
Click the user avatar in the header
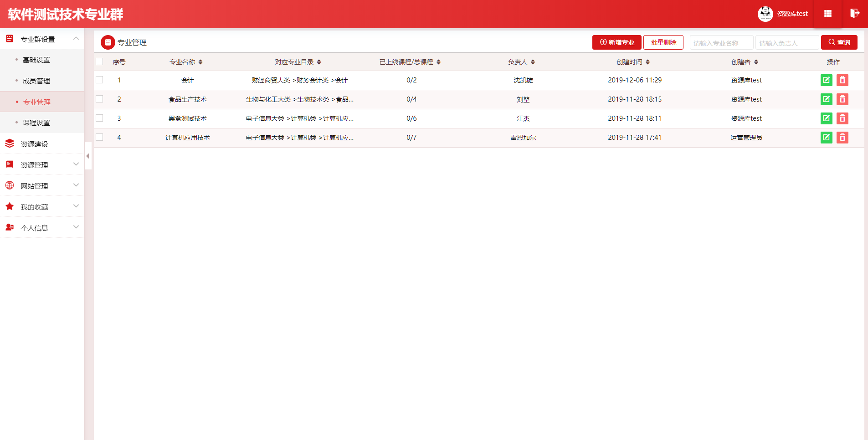point(765,14)
